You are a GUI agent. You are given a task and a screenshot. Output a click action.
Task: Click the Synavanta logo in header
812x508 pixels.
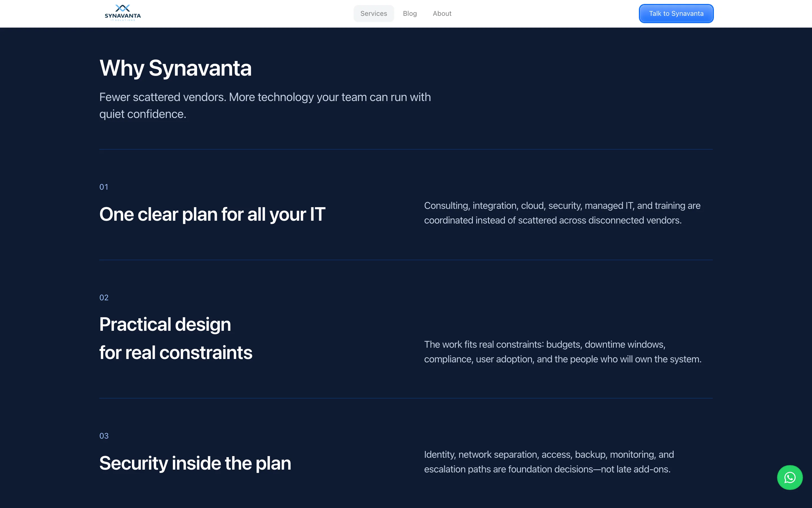coord(123,13)
